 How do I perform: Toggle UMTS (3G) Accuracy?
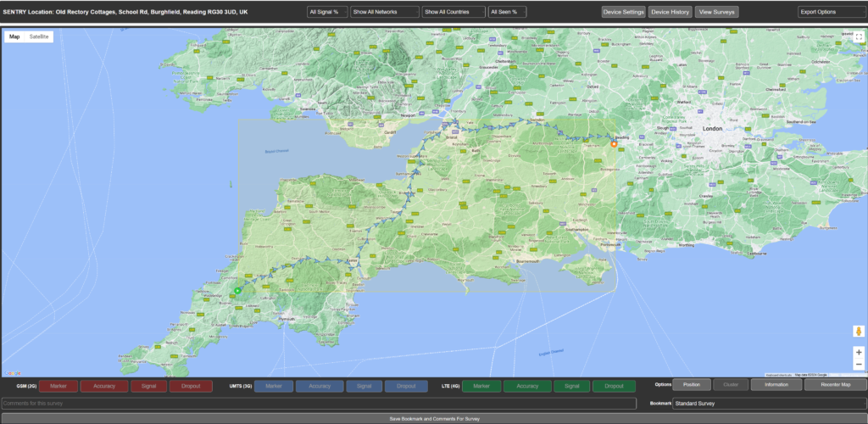(320, 386)
